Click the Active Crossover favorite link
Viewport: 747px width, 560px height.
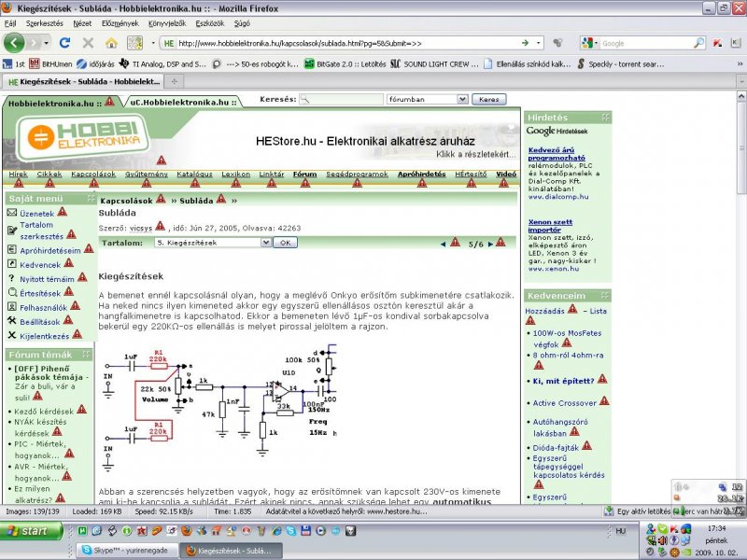click(565, 403)
